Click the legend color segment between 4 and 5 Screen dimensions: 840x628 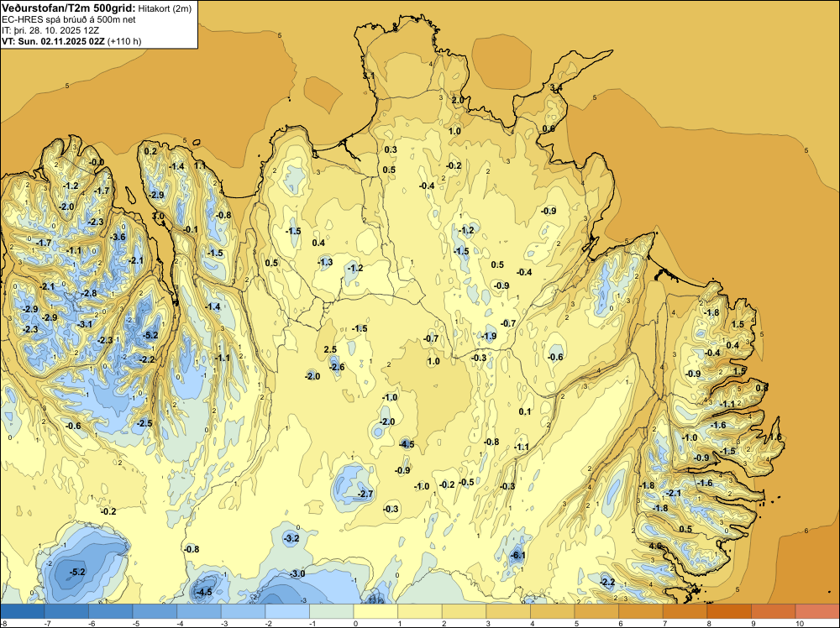(x=553, y=611)
